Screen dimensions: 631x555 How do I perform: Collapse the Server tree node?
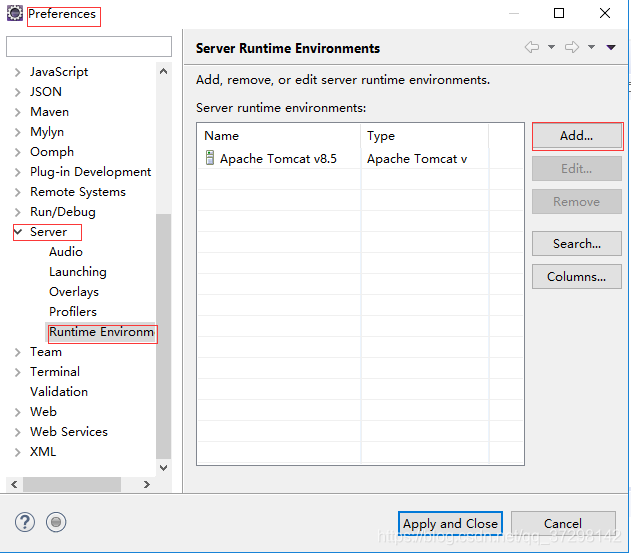(18, 232)
